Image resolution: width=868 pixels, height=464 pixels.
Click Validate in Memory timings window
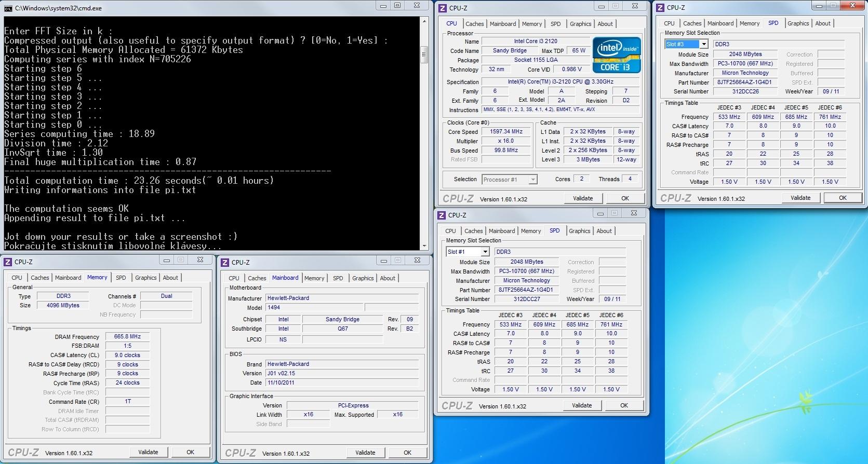coord(148,452)
